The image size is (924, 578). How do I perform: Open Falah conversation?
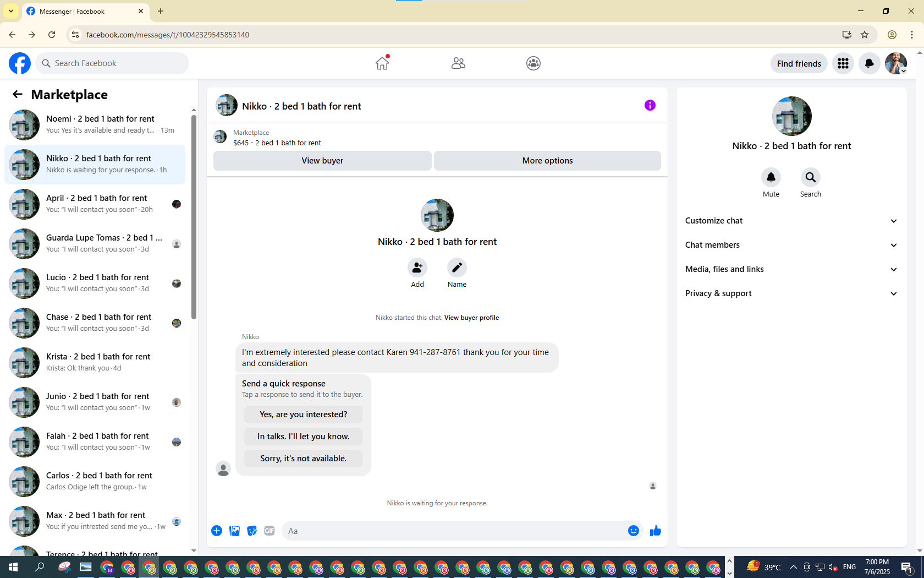[x=95, y=442]
